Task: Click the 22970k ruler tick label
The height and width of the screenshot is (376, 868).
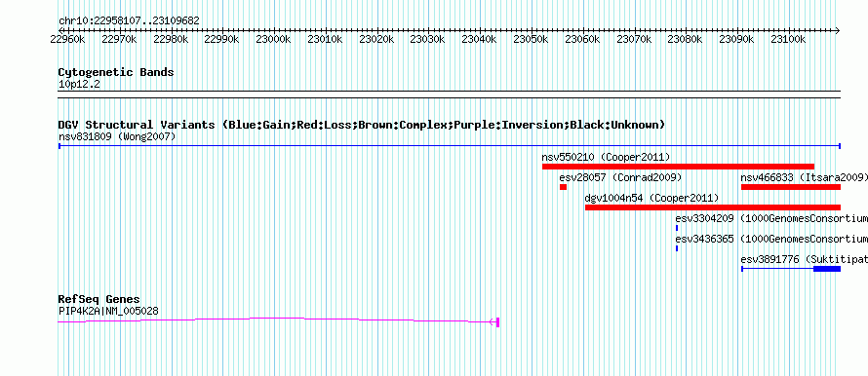Action: pyautogui.click(x=119, y=39)
